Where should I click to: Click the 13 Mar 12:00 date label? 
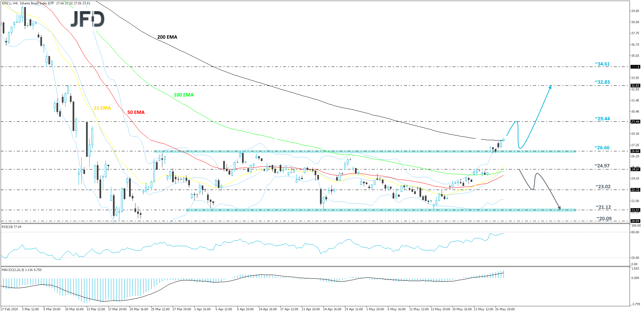[96, 309]
